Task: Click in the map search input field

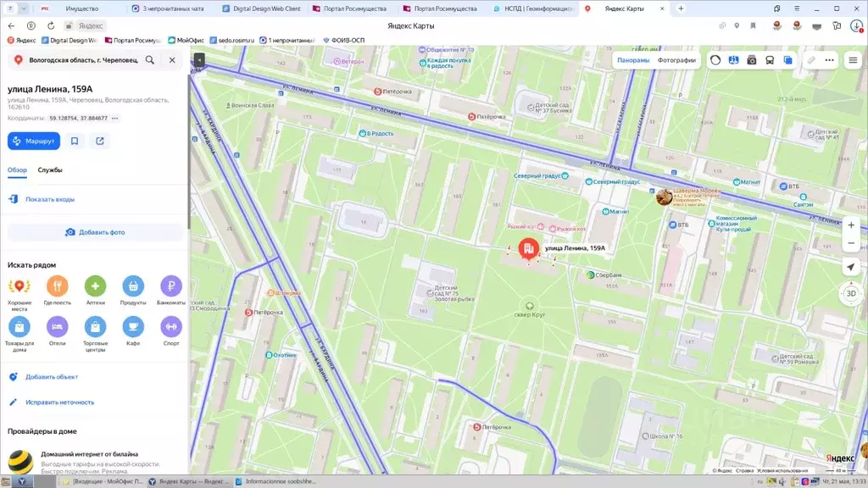Action: tap(83, 60)
